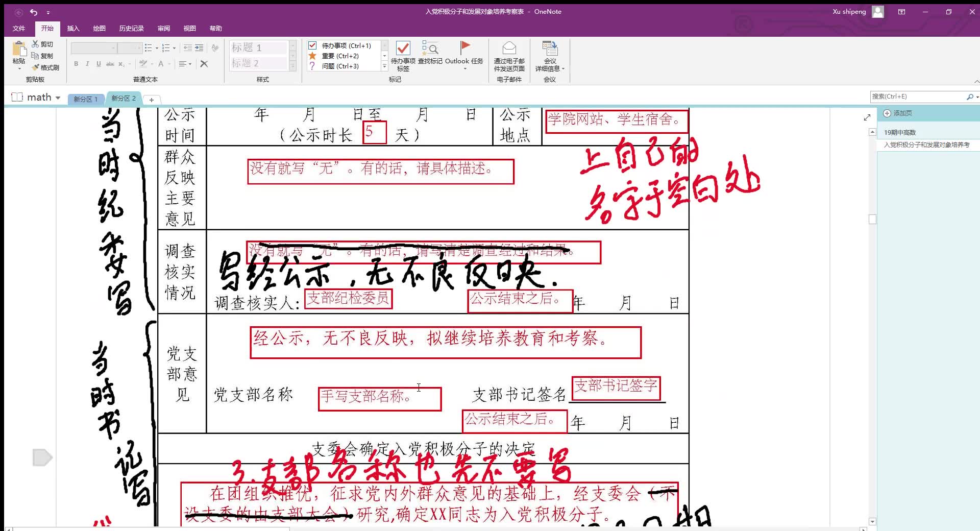Toggle underline formatting (U)
Viewport: 980px width, 531px height.
pyautogui.click(x=99, y=64)
